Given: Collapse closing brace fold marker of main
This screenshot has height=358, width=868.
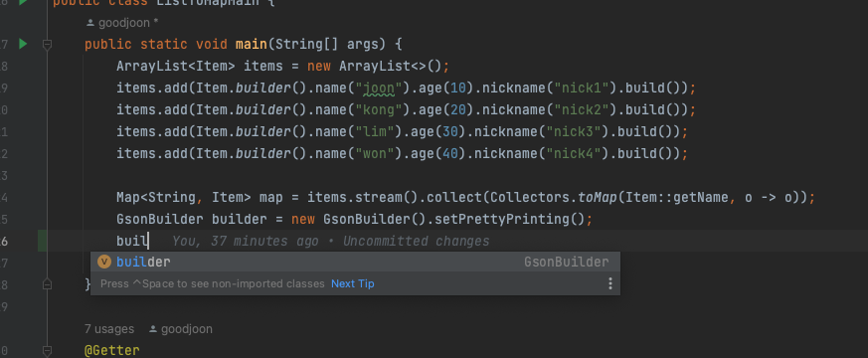Looking at the screenshot, I should click(x=47, y=283).
